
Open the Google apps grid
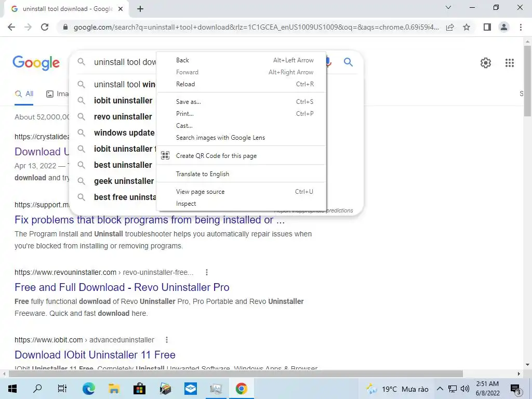click(x=509, y=63)
